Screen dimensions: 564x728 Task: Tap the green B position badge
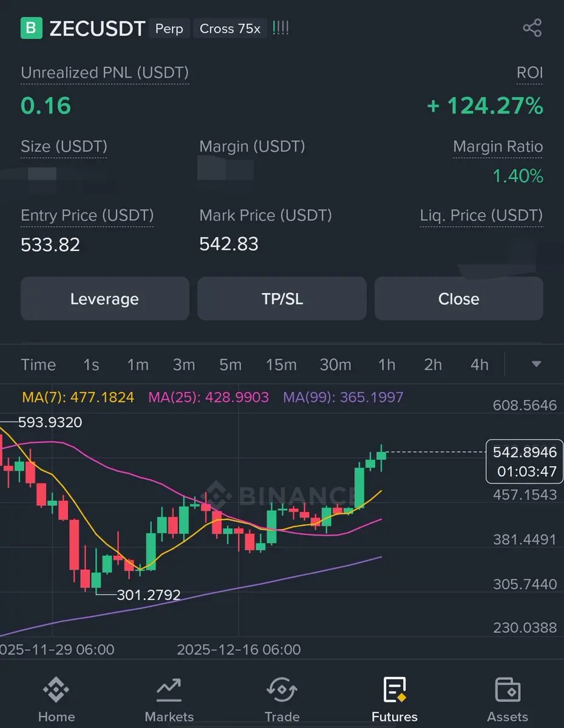tap(32, 28)
